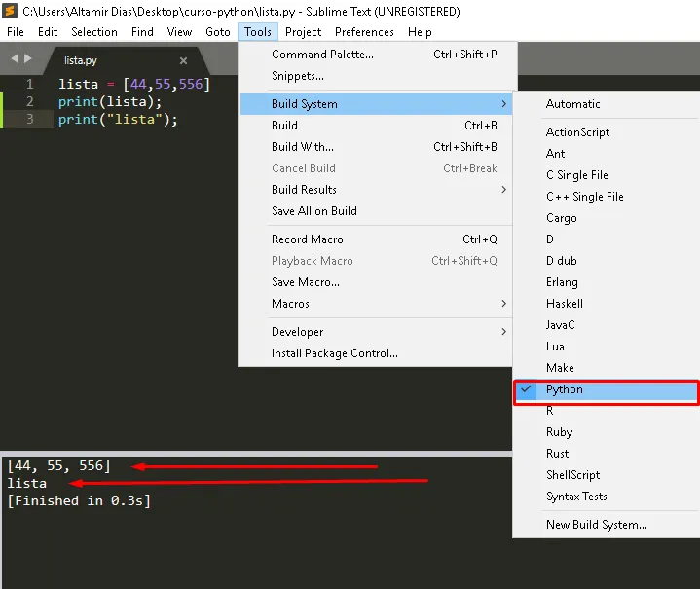Select D dub build system
Screen dimensions: 700x589
(x=607, y=261)
